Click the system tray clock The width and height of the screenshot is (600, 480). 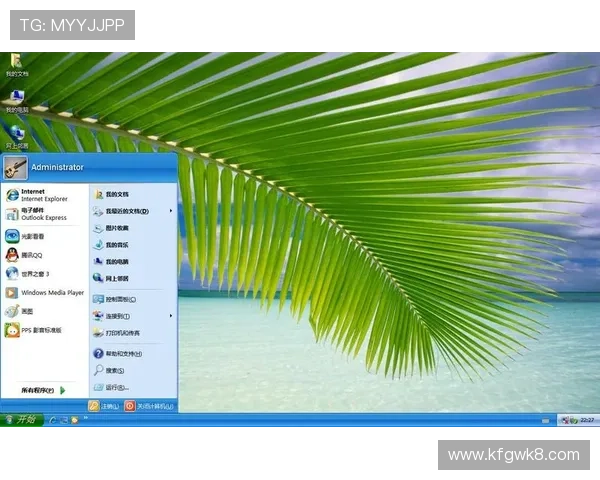tap(587, 420)
